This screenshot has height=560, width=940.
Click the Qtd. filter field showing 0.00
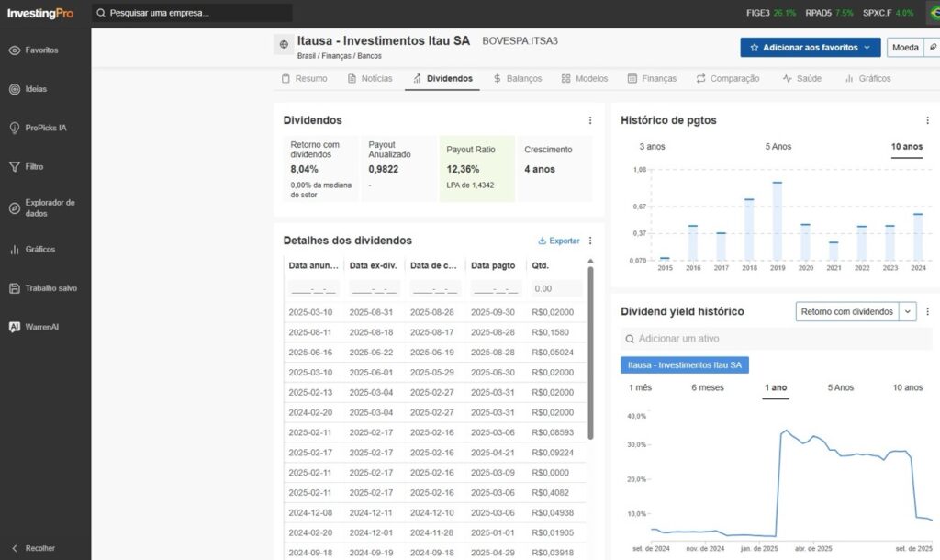pos(556,289)
